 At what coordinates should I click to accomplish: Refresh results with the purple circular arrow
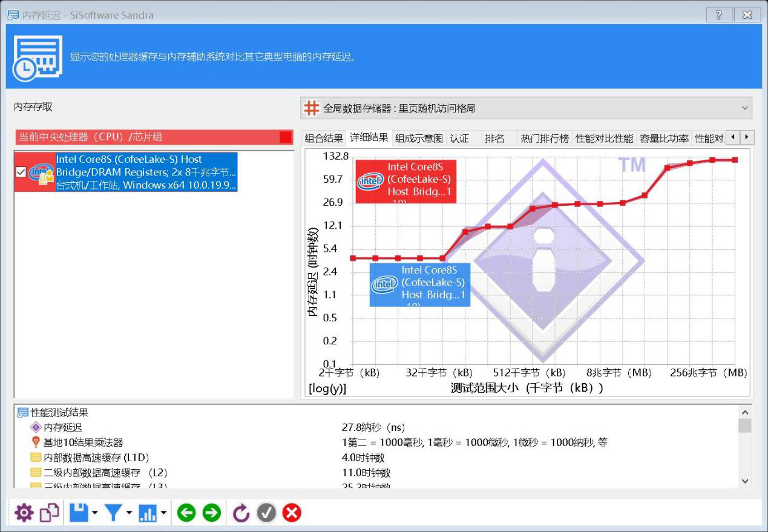click(x=241, y=513)
